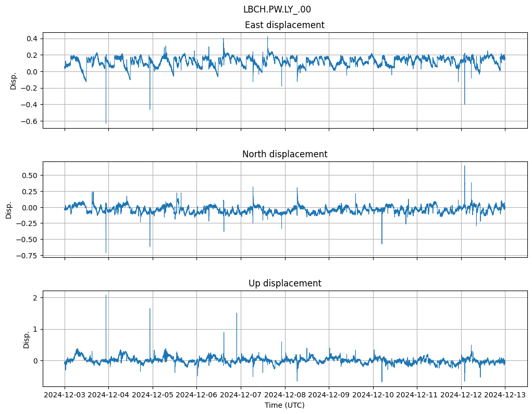Click the tallest spike peak in Up plot
This screenshot has width=532, height=414.
point(106,295)
